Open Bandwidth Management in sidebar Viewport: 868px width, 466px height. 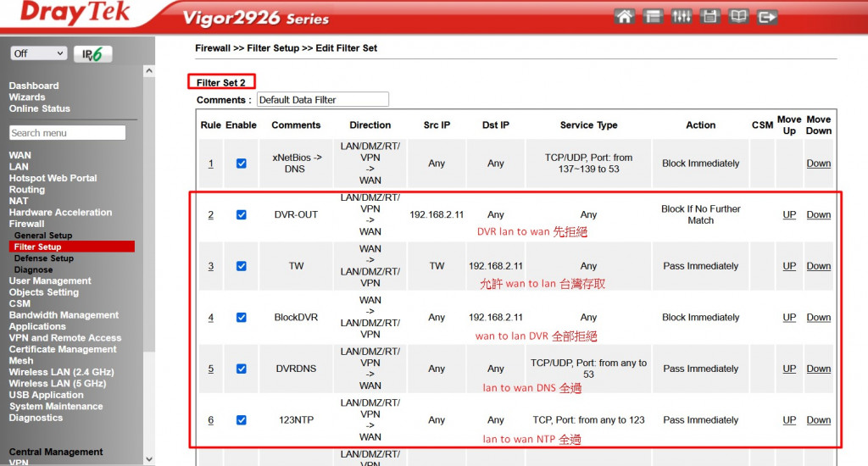click(64, 315)
